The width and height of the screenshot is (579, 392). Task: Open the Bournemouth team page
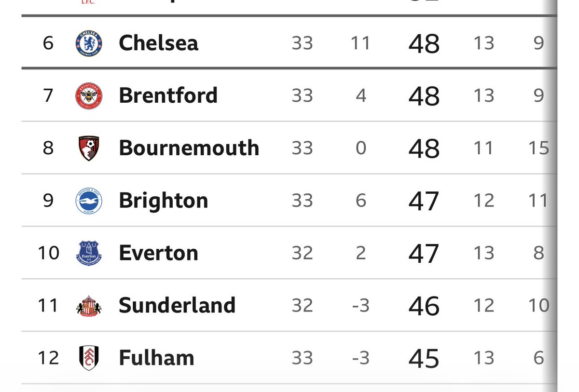189,148
